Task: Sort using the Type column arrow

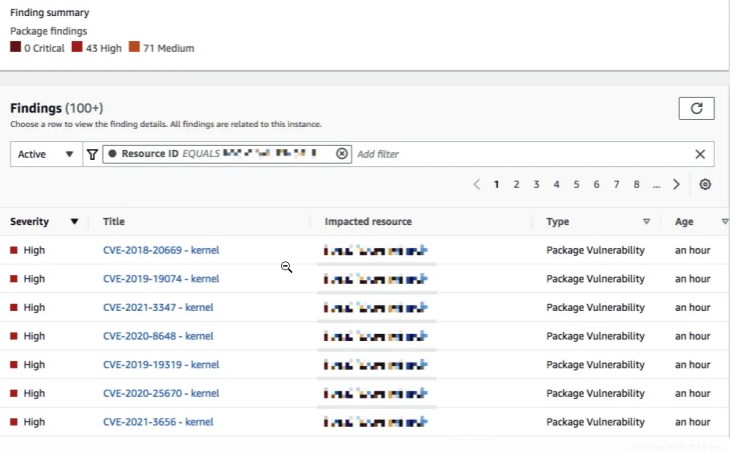Action: click(646, 222)
